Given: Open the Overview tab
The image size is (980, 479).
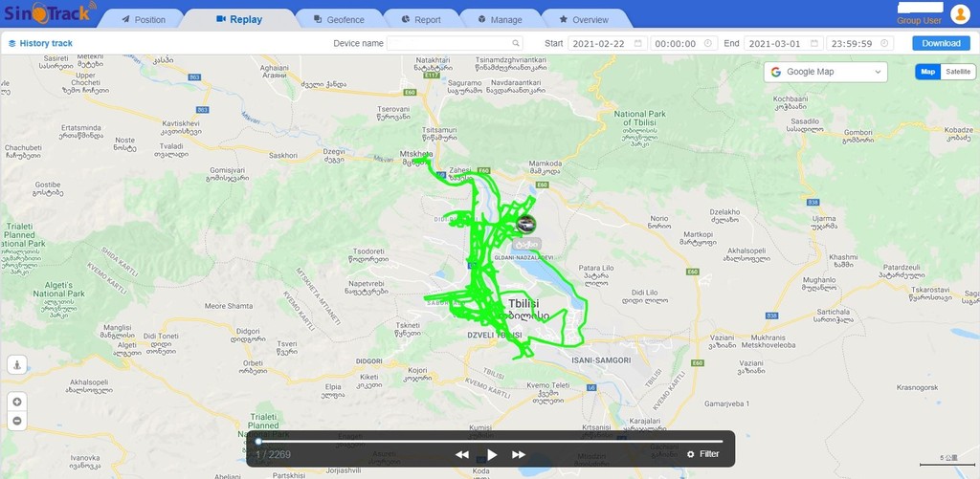Looking at the screenshot, I should (584, 19).
